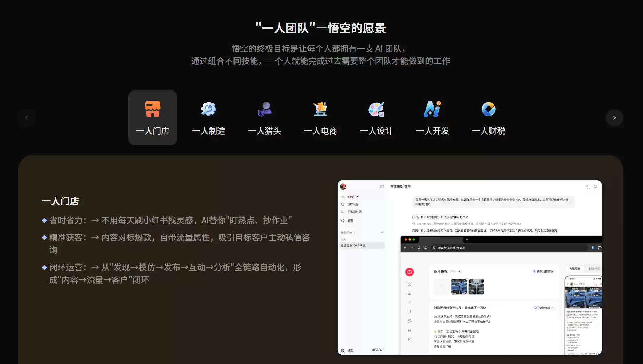Click the browser reload icon
Viewport: 643px width, 364px height.
point(419,248)
